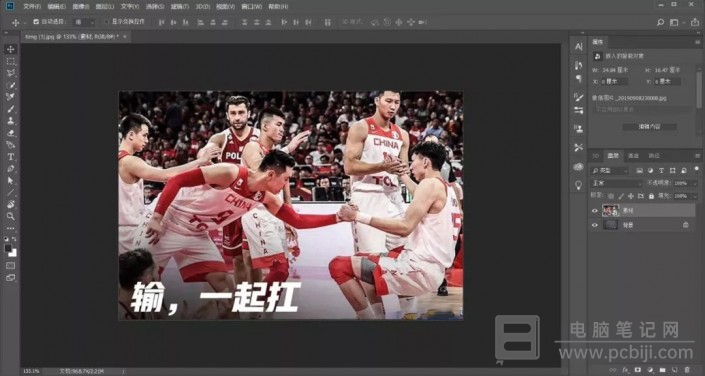Screen dimensions: 705x376
Task: Hide the 素材 layer eye icon
Action: (x=595, y=210)
